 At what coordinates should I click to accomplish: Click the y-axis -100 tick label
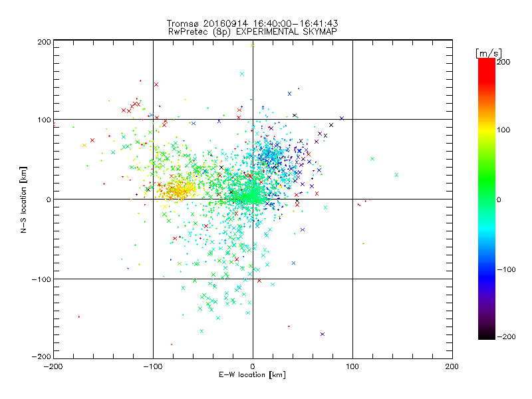pyautogui.click(x=42, y=279)
